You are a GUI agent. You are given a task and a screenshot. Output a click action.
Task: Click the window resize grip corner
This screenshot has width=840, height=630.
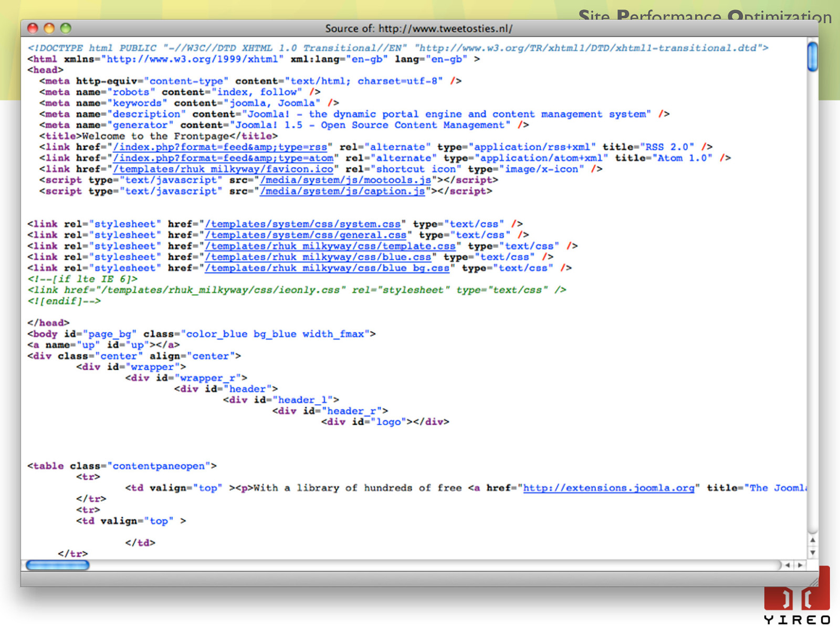813,581
